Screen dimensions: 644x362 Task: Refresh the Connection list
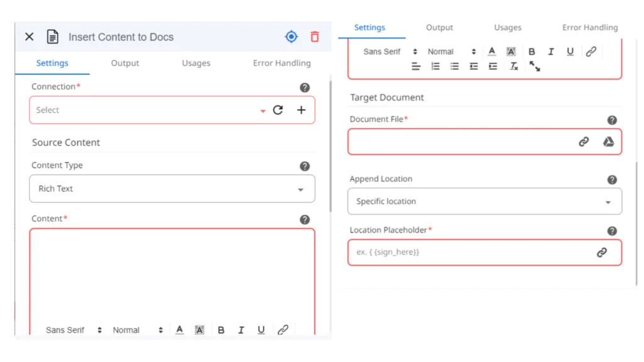pyautogui.click(x=278, y=110)
